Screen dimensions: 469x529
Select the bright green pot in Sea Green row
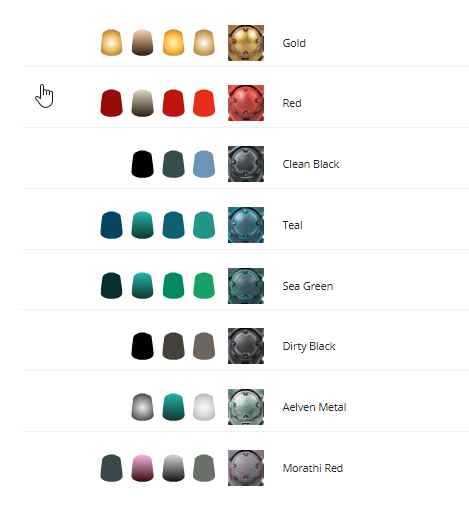tap(204, 285)
